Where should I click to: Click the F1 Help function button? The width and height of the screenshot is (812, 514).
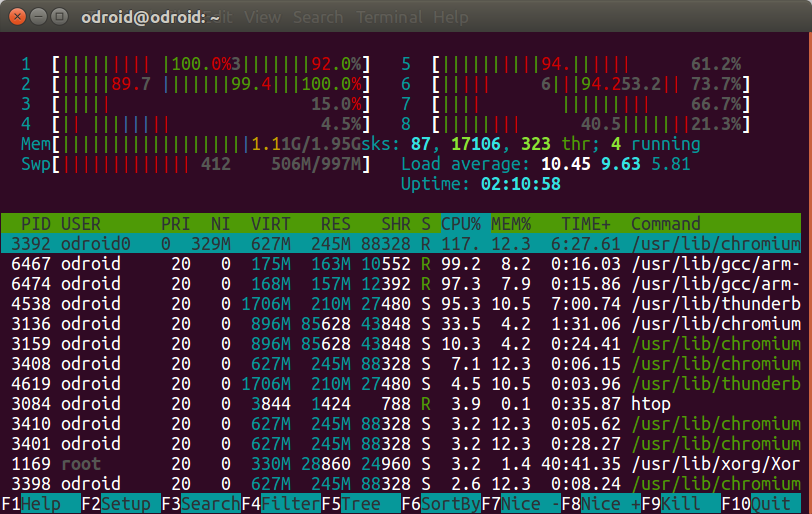40,504
